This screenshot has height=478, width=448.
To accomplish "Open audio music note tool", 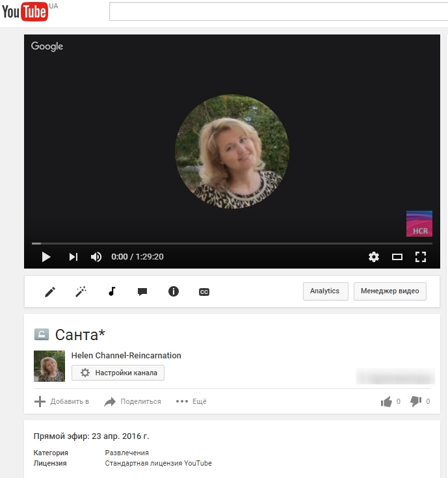I will click(x=112, y=292).
